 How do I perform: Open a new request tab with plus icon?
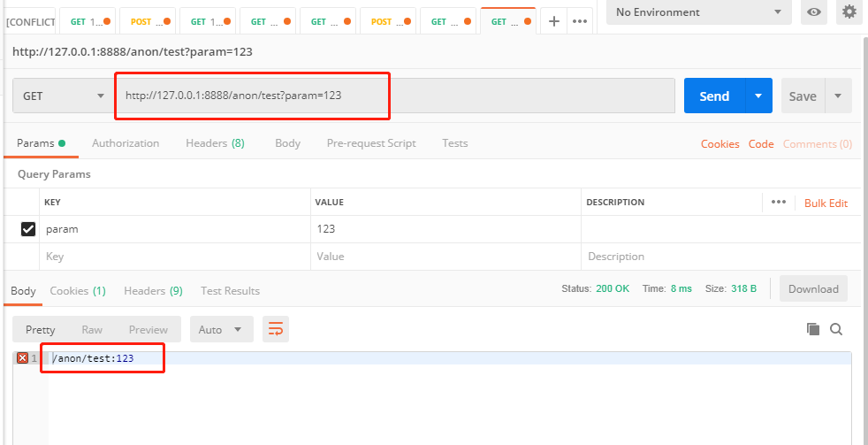554,21
